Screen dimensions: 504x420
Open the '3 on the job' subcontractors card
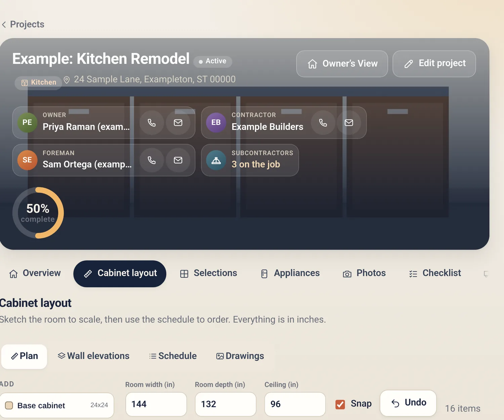tap(250, 160)
